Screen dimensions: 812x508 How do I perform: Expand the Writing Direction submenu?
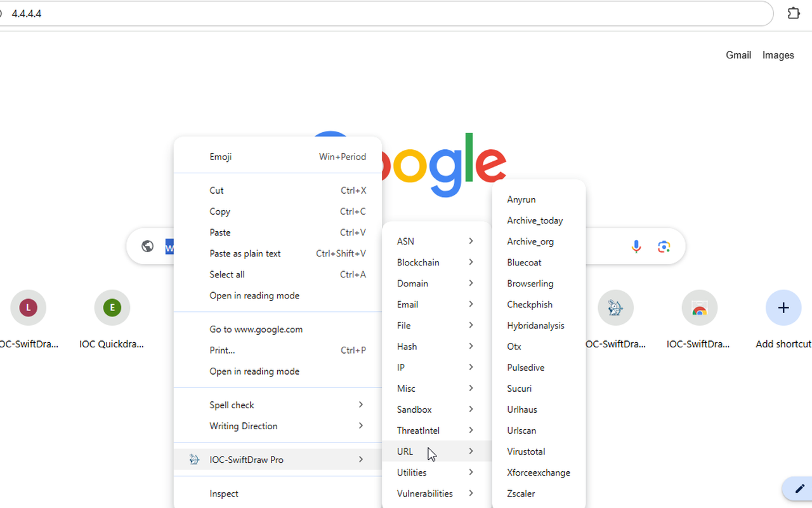click(x=278, y=426)
